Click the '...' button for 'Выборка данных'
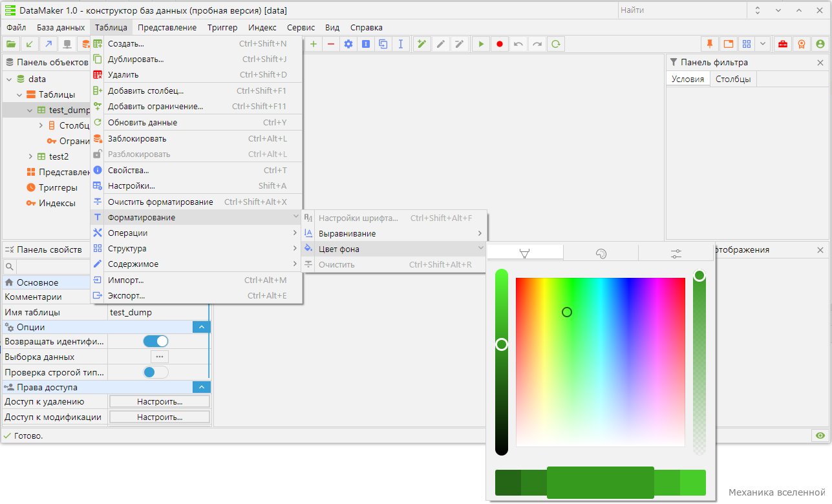Screen dimensions: 832x504 pos(160,357)
